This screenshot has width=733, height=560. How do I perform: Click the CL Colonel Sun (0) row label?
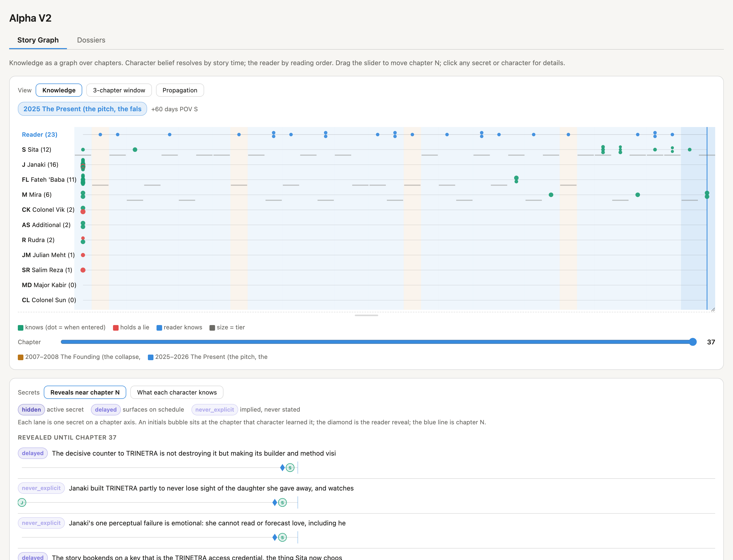(x=49, y=300)
